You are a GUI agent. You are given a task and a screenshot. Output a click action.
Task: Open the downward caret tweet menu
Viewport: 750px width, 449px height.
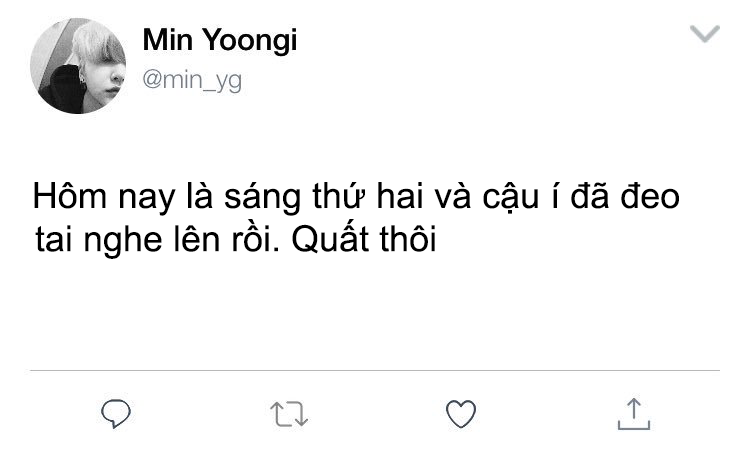click(x=705, y=33)
